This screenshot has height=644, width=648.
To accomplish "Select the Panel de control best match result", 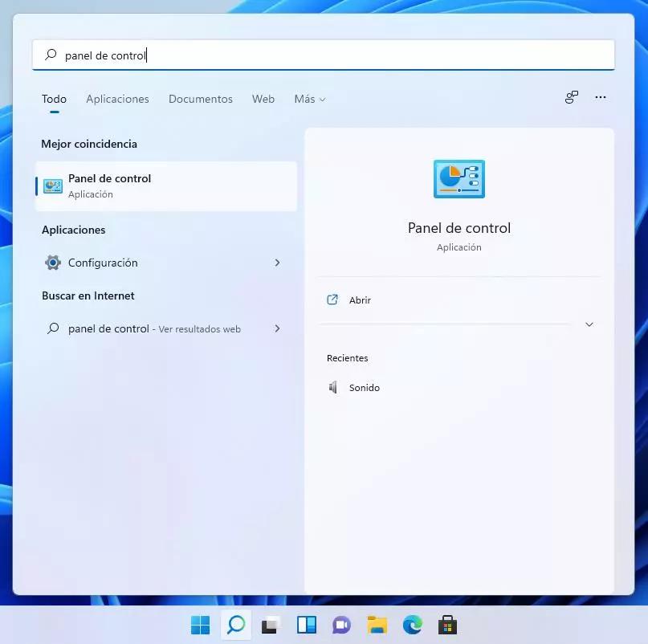I will 166,186.
